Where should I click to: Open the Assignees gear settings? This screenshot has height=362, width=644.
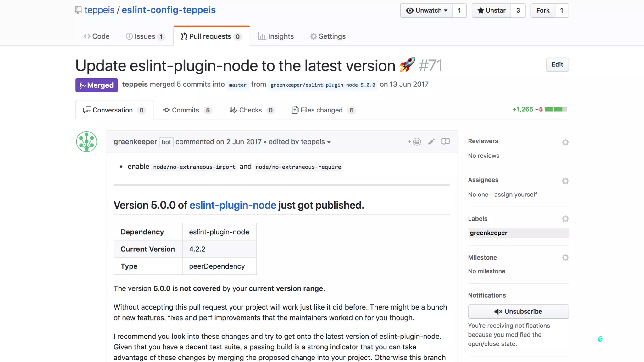(x=565, y=181)
